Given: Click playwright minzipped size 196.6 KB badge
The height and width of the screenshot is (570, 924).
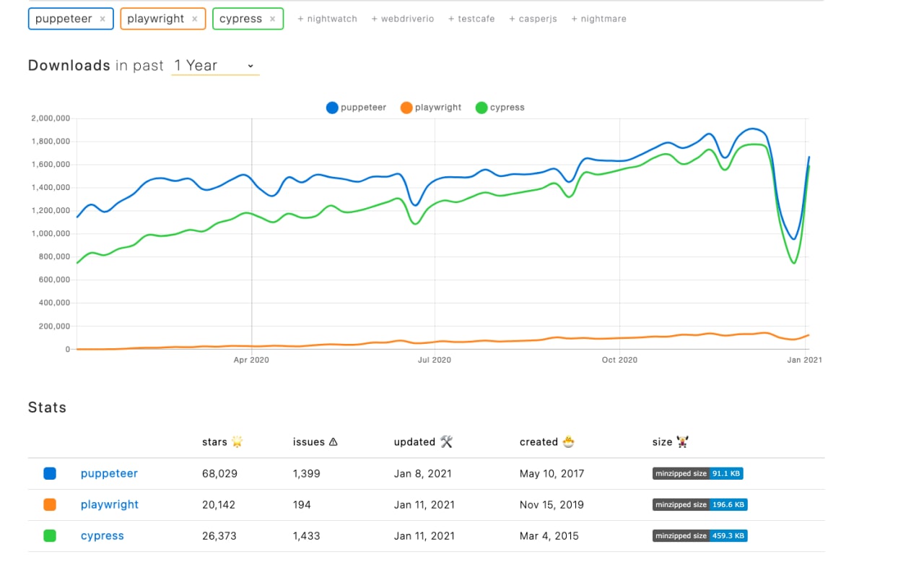Looking at the screenshot, I should coord(699,505).
